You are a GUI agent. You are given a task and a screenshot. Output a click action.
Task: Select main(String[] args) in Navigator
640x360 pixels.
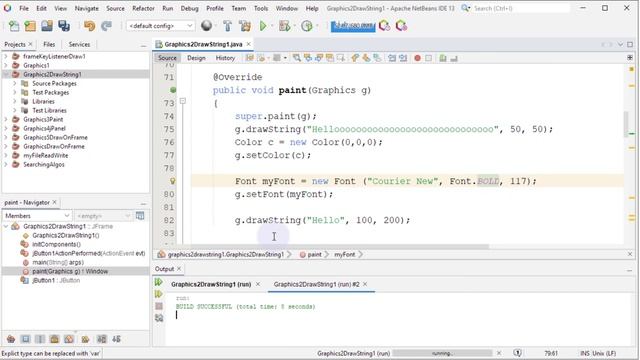(x=58, y=262)
